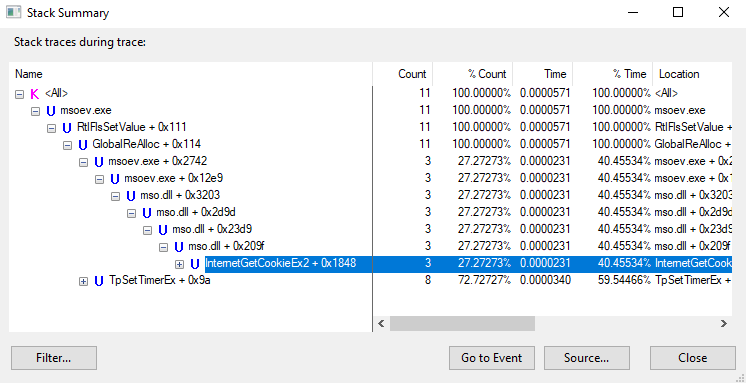746x383 pixels.
Task: Collapse the mso.dll + 0x209f node
Action: click(163, 247)
